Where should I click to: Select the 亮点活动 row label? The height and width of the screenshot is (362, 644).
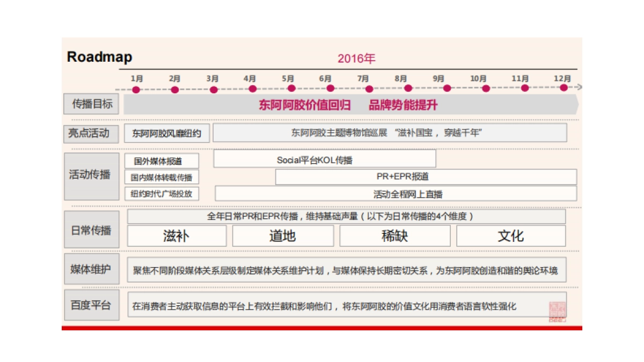click(x=91, y=133)
